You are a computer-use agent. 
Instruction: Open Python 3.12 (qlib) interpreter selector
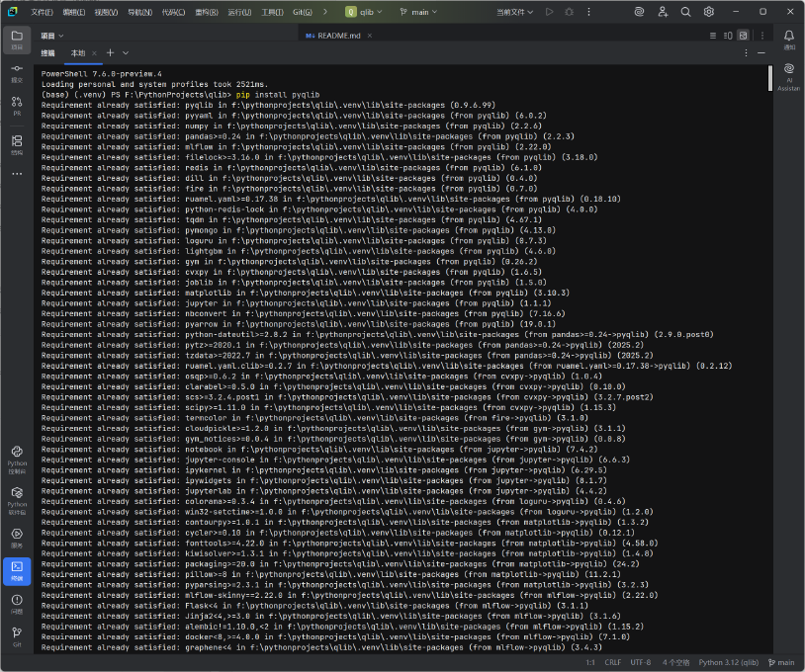729,663
